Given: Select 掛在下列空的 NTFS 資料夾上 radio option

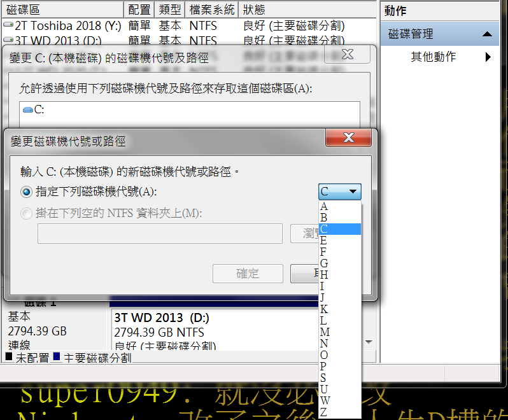Looking at the screenshot, I should [26, 213].
